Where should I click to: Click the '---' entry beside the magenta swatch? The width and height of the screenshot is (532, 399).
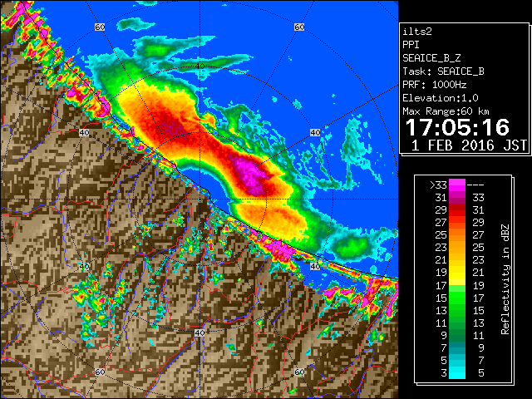pos(475,185)
